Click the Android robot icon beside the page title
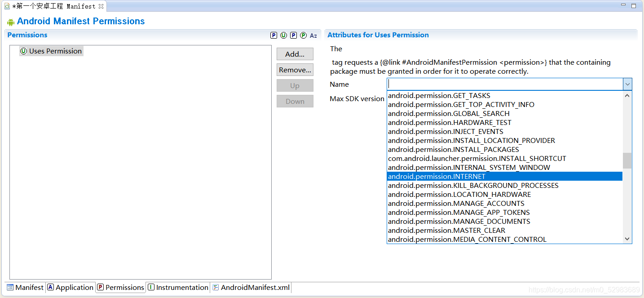Viewport: 644px width, 298px height. [11, 22]
